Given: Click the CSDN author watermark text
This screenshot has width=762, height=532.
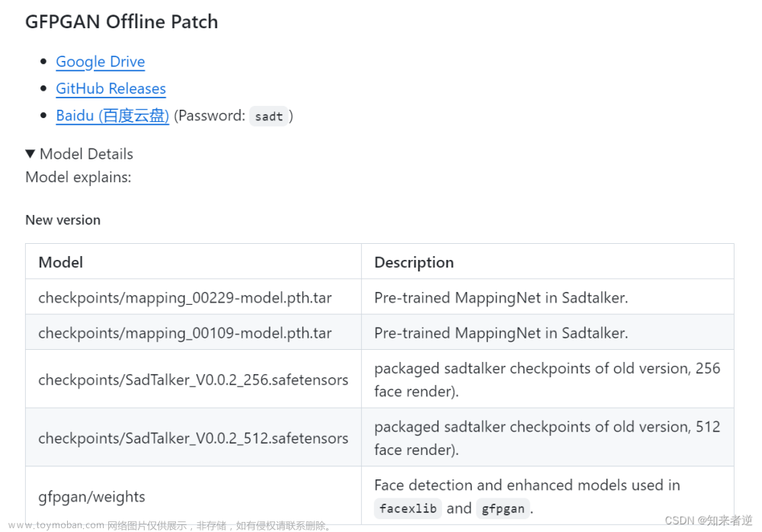Looking at the screenshot, I should [708, 521].
